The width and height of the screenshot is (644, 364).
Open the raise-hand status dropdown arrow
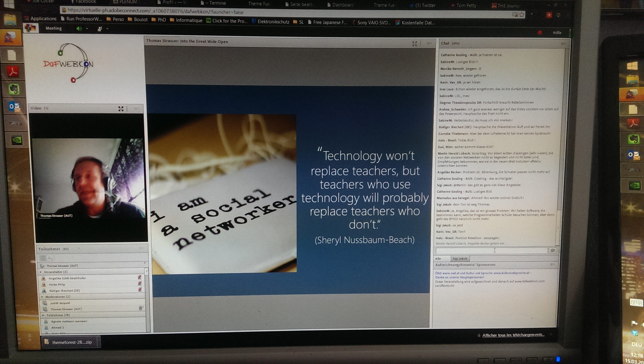[x=107, y=29]
